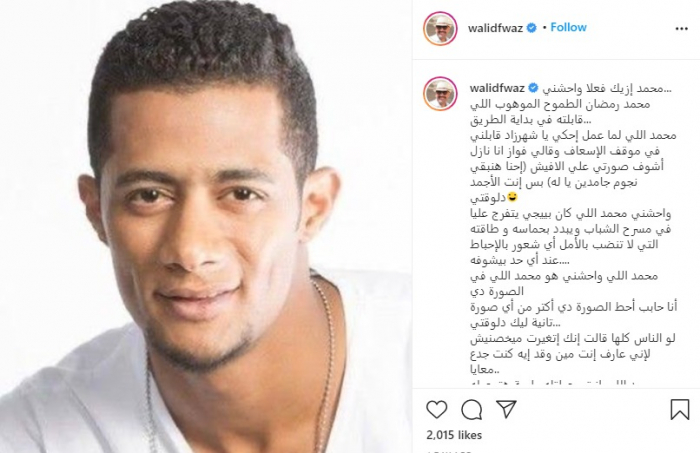Viewport: 700px width, 453px height.
Task: Follow the walidfwaz account
Action: (568, 27)
